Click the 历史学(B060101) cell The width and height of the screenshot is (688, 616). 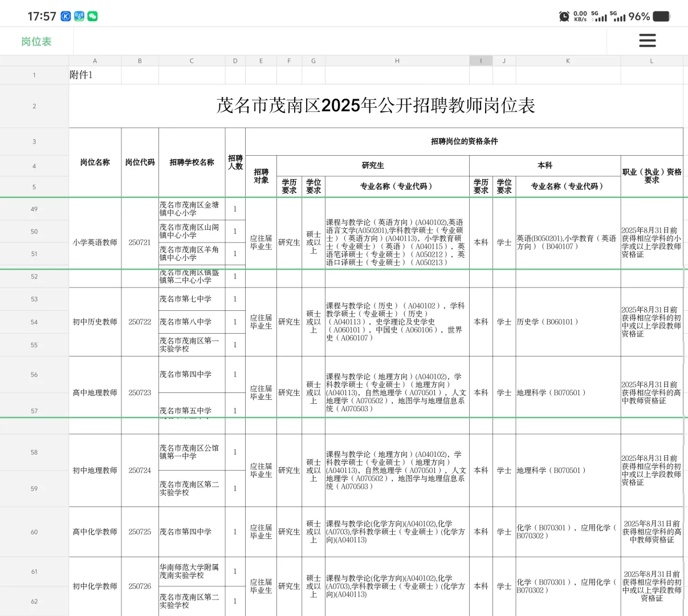pyautogui.click(x=568, y=322)
